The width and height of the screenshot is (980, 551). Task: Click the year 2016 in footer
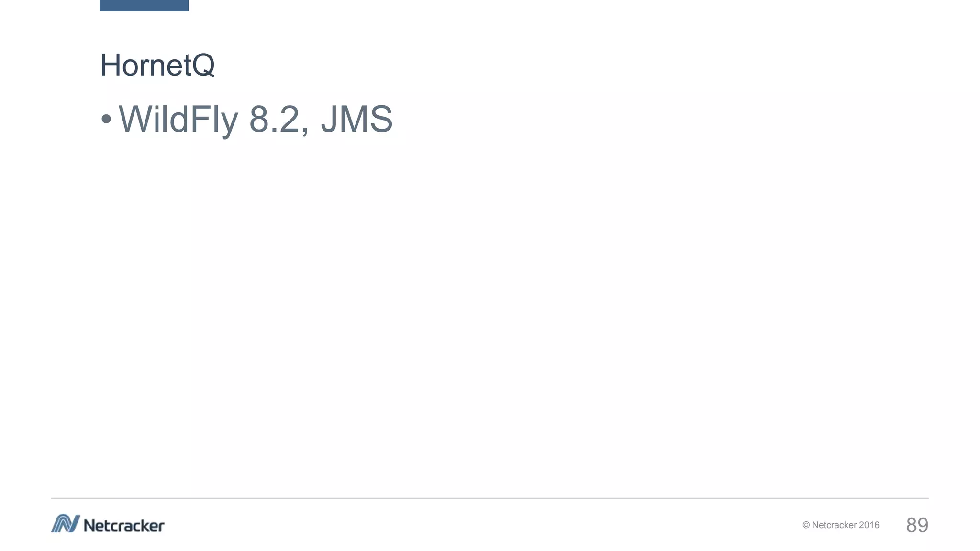pyautogui.click(x=869, y=525)
